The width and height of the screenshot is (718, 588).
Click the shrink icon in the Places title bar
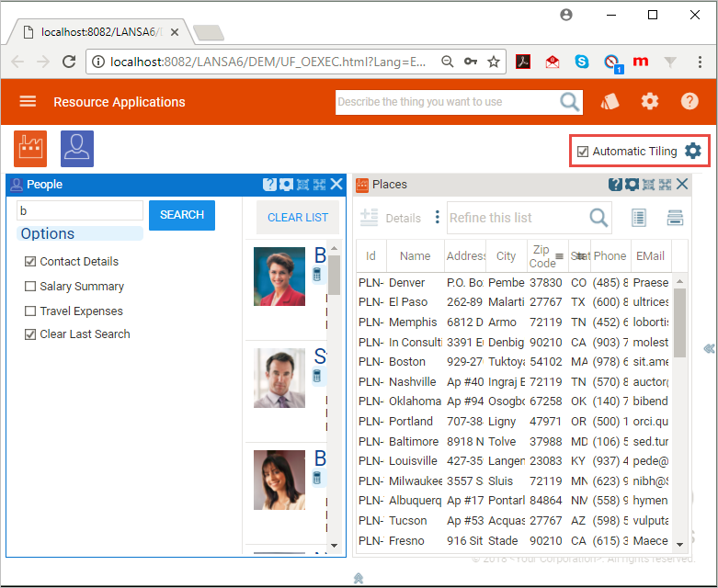point(648,185)
